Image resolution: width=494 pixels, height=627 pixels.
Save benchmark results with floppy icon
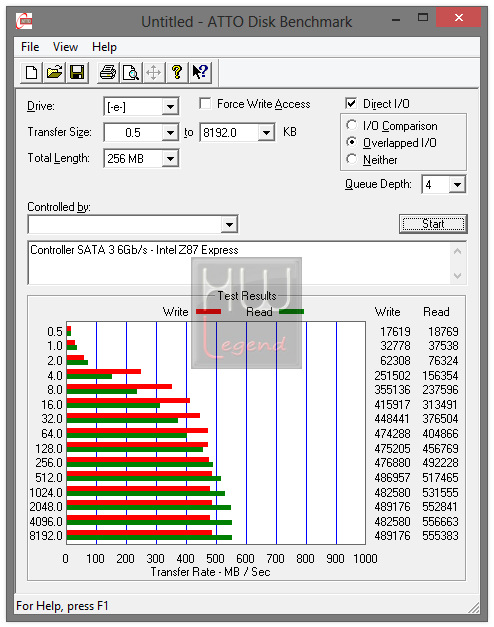click(77, 73)
